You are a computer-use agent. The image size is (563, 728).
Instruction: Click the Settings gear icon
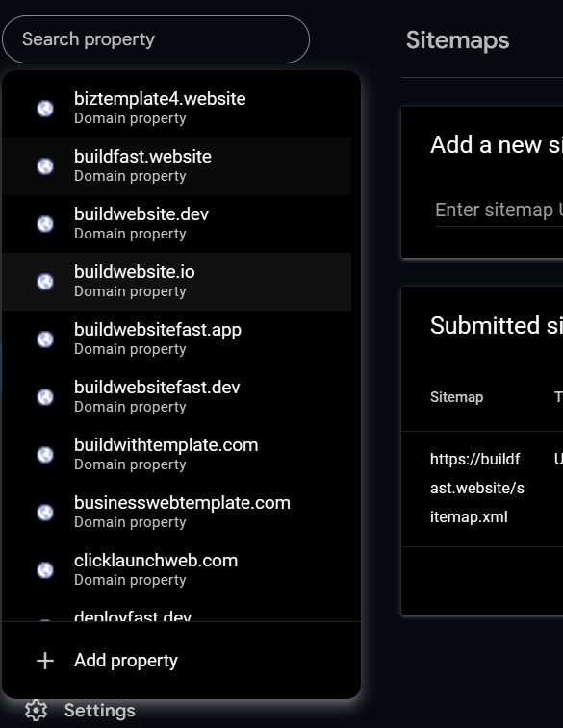[36, 711]
